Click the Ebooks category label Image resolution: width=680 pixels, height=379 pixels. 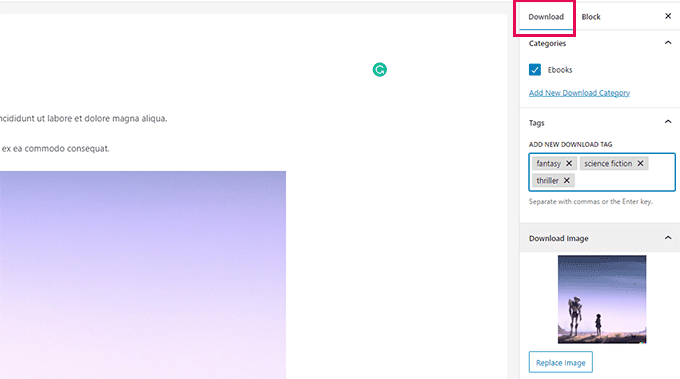(560, 70)
